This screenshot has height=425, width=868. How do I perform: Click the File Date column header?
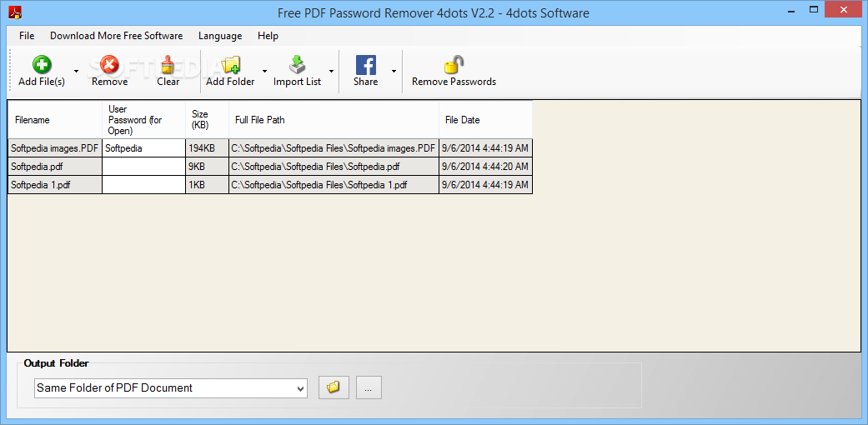485,119
